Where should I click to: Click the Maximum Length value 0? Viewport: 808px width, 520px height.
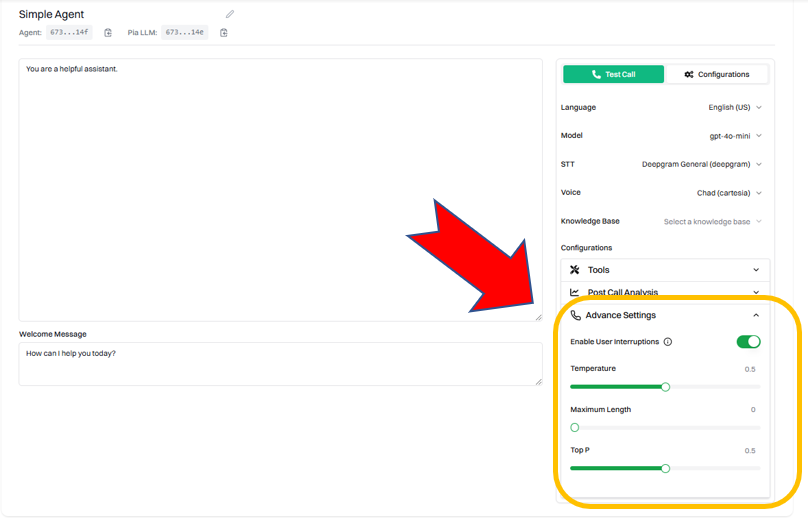tap(753, 410)
